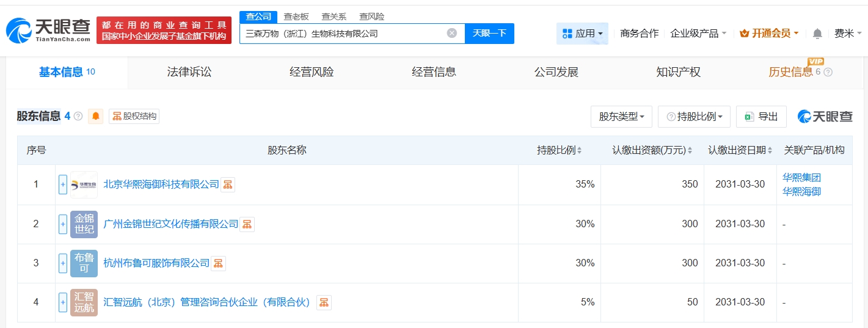This screenshot has width=868, height=328.
Task: Click the company name search input field
Action: pyautogui.click(x=342, y=34)
